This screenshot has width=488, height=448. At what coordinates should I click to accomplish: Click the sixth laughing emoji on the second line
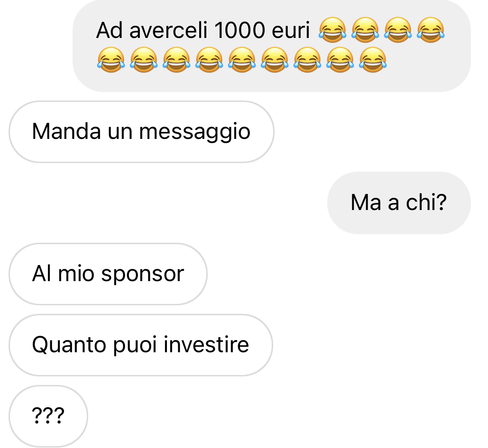coord(275,60)
